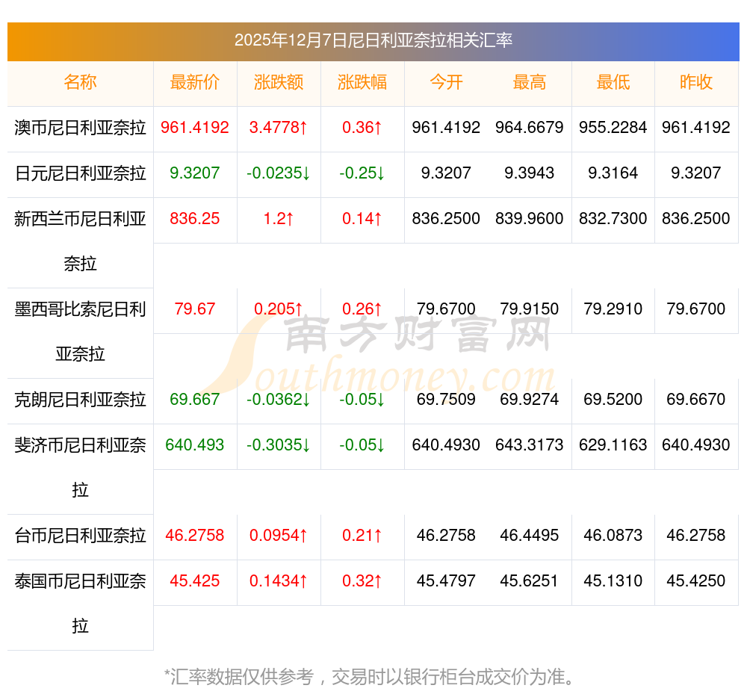Viewport: 747px width, 700px height.
Task: Select the 3.4778↑ change amount cell
Action: coord(279,128)
